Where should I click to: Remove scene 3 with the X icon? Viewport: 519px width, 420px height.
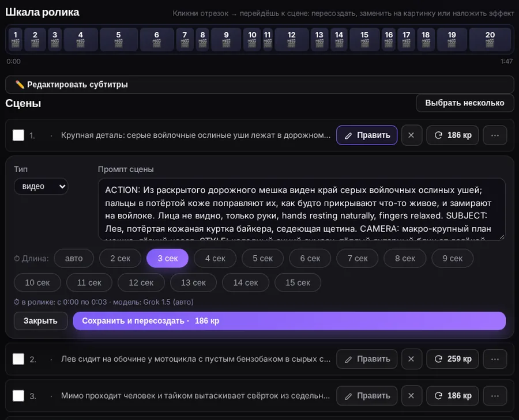[x=411, y=396]
